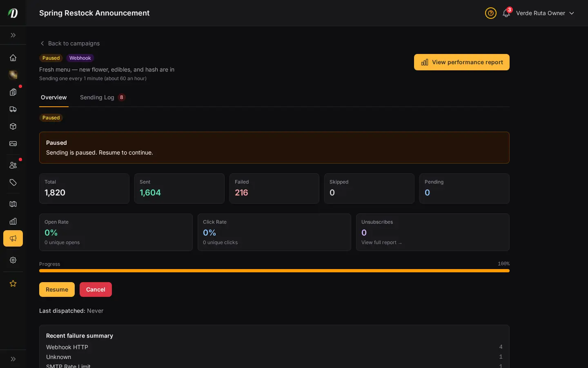Click the Unknown failure row
588x368 pixels.
[x=274, y=357]
